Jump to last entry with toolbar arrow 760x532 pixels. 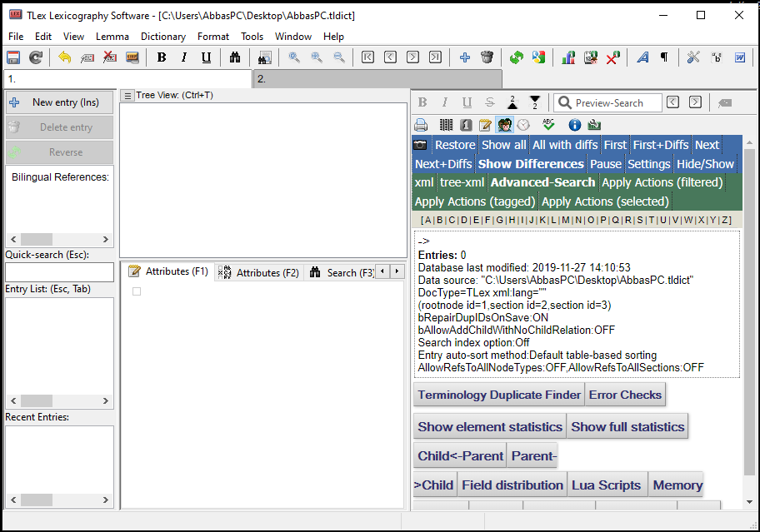click(x=435, y=57)
